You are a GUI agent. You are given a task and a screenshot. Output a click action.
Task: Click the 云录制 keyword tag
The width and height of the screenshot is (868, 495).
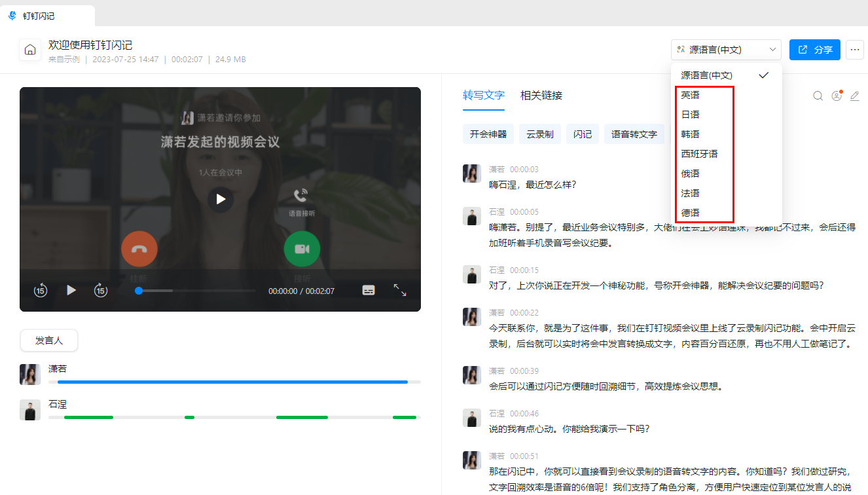click(540, 134)
